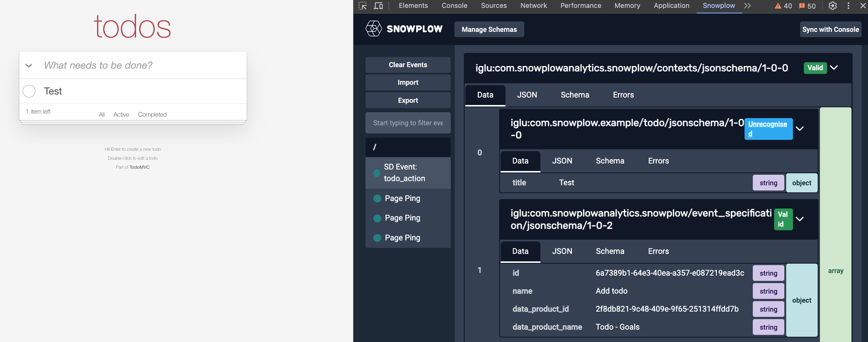Click the teal dot beside SD Event todo_action
The height and width of the screenshot is (342, 868).
[x=377, y=173]
